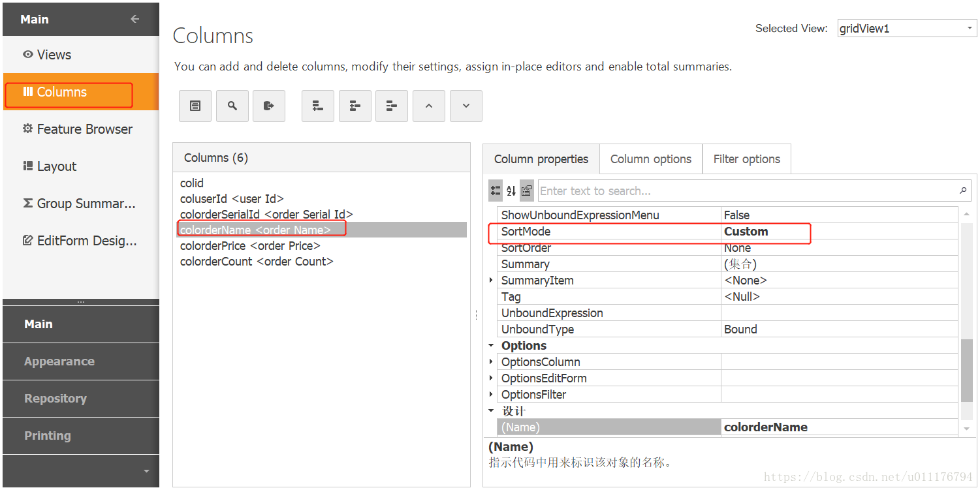The image size is (980, 490).
Task: Click the Insert Column toolbar button
Action: (355, 106)
